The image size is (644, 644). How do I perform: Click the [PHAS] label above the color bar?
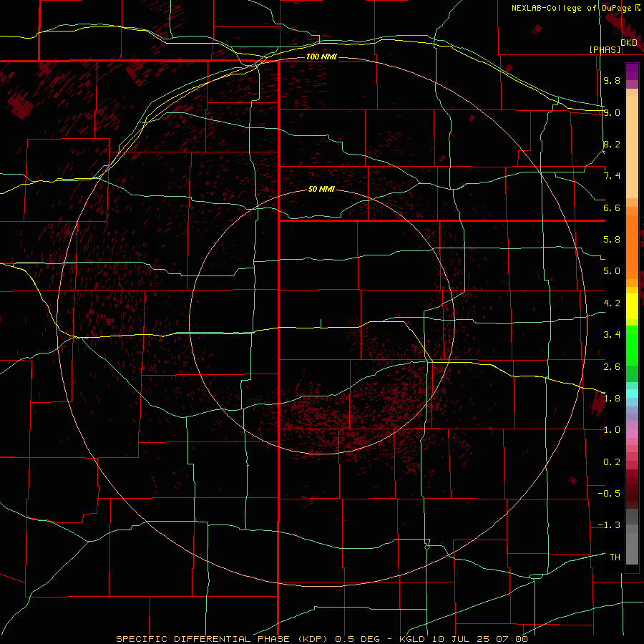tap(605, 49)
